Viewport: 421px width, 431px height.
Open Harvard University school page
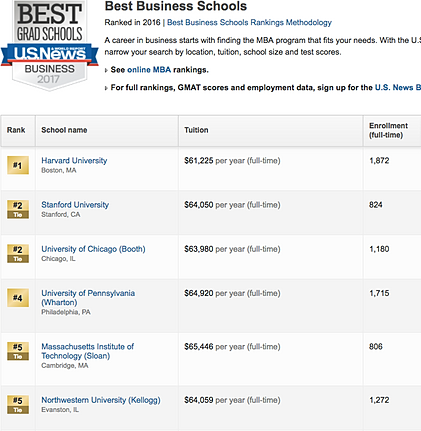coord(74,160)
